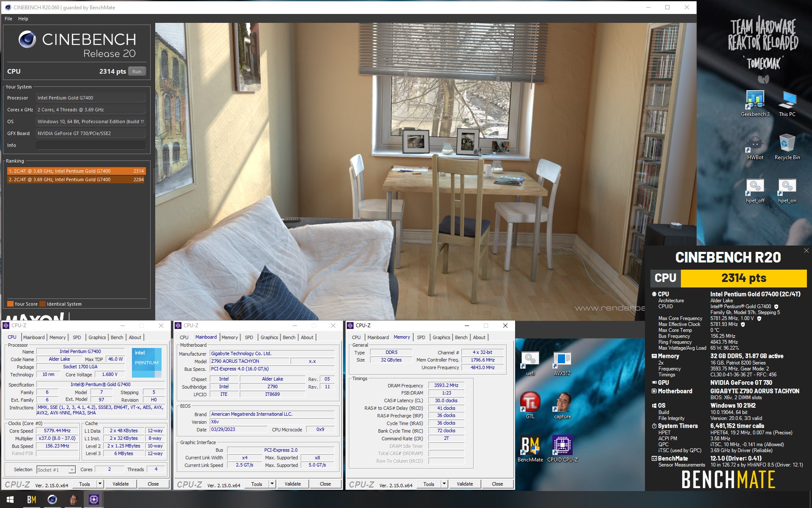Click the Core Speed value 5779.44 MHz
This screenshot has height=508, width=812.
pos(57,431)
